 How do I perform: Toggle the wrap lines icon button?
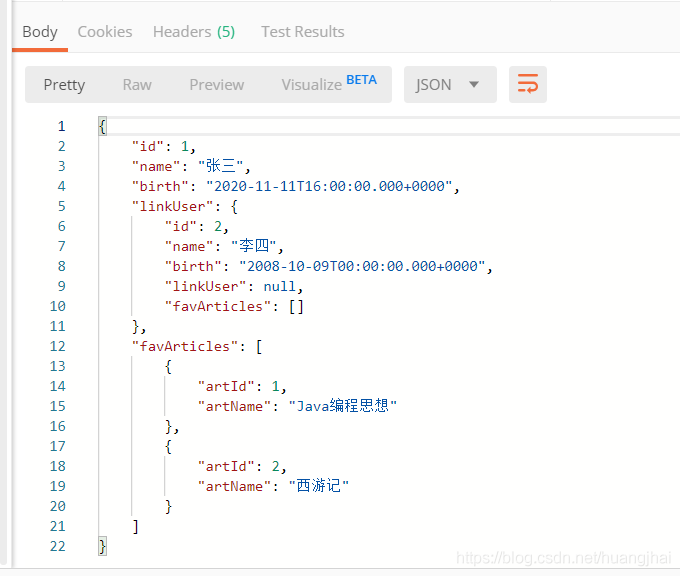click(527, 84)
